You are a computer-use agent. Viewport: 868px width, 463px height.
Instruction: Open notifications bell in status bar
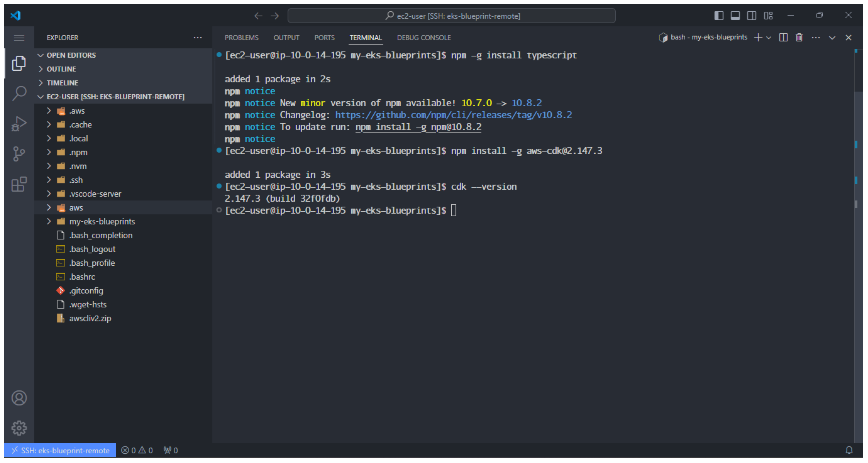(x=849, y=450)
